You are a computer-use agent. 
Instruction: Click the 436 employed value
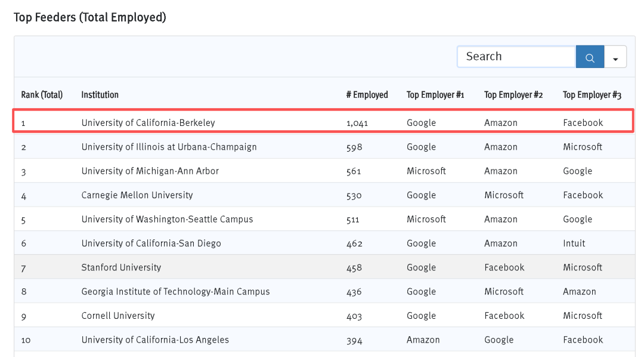354,291
